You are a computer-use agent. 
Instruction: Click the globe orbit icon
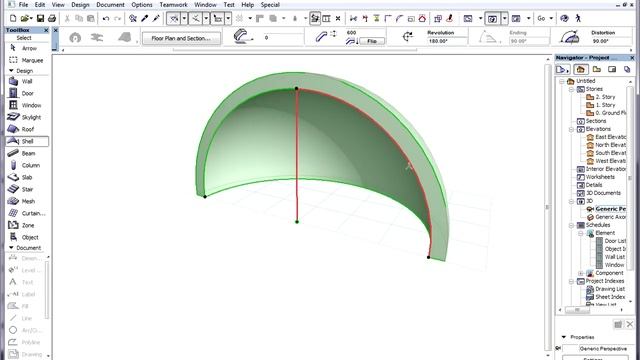click(564, 18)
